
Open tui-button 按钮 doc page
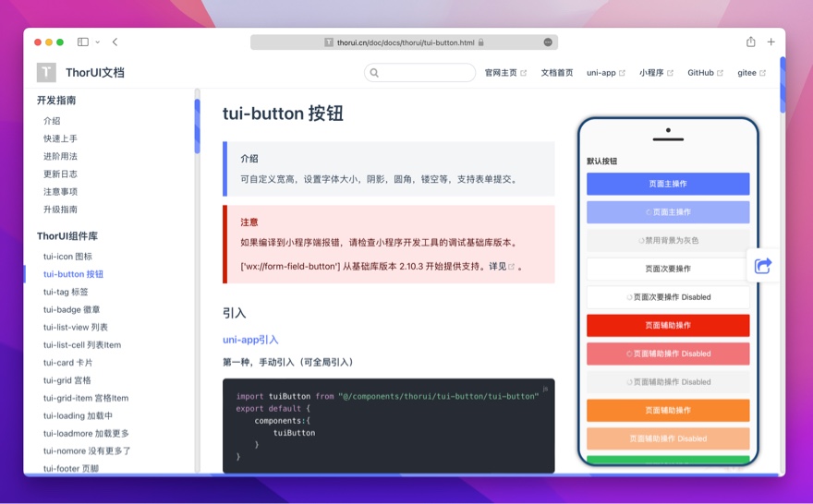[x=73, y=274]
